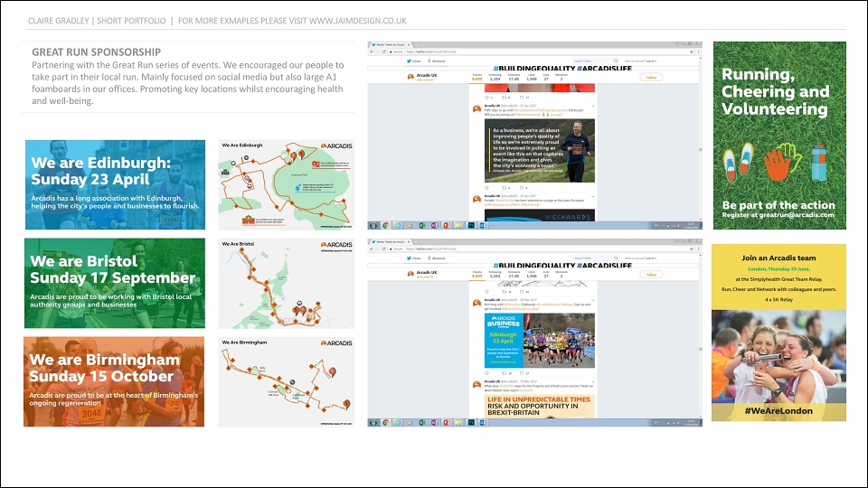Open Outlook in the runner-quote screenshot's taskbar
This screenshot has height=488, width=868.
coord(483,226)
